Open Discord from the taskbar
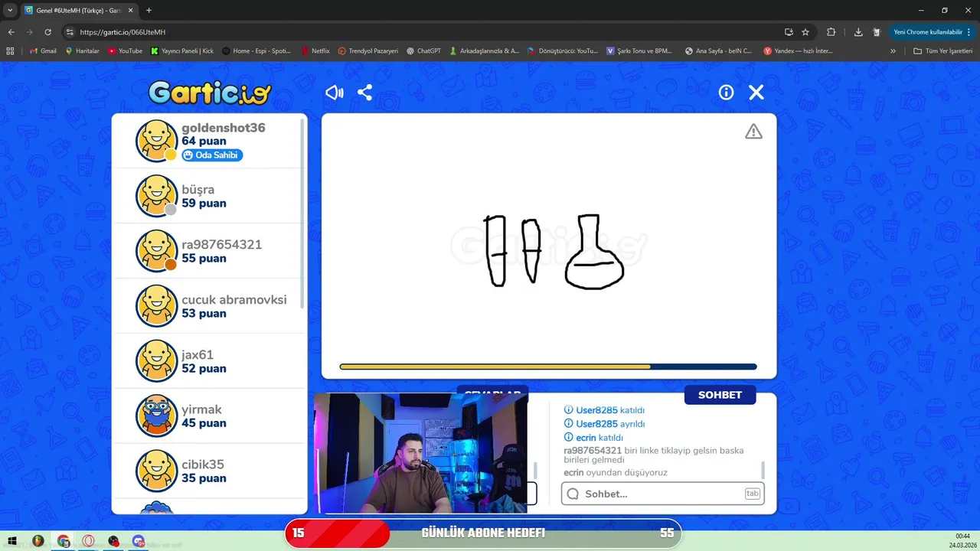This screenshot has width=980, height=551. coord(139,541)
